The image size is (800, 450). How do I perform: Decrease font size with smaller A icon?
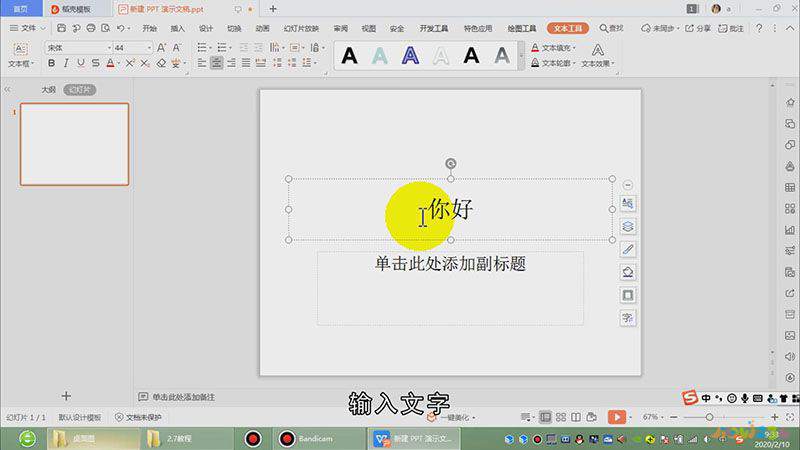click(177, 47)
